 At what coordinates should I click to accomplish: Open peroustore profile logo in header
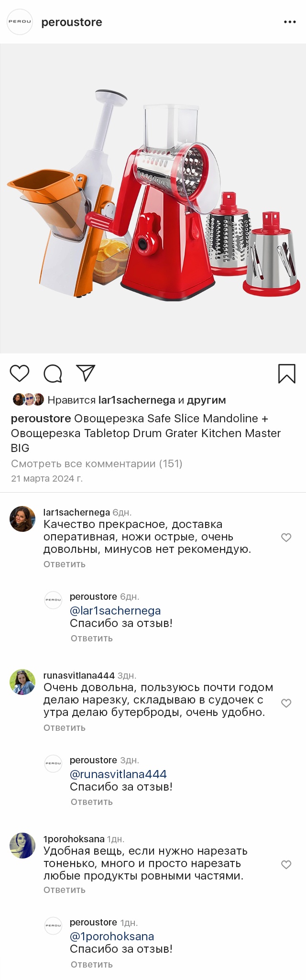point(20,22)
